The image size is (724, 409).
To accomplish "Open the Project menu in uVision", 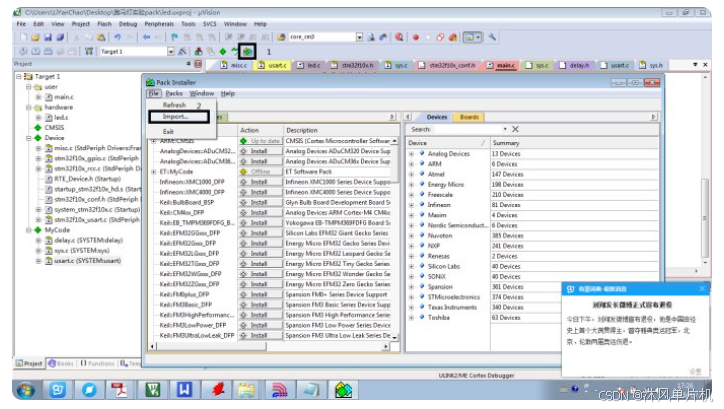I will click(80, 24).
